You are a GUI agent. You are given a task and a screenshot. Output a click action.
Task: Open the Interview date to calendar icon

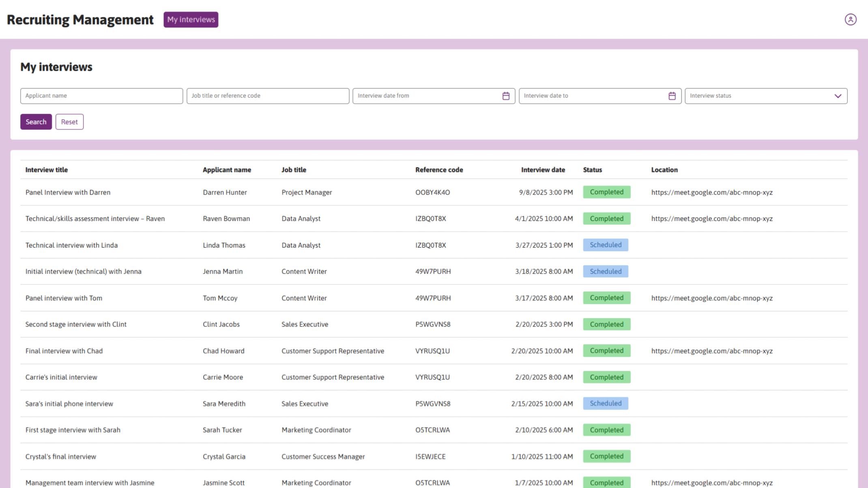[x=672, y=96]
